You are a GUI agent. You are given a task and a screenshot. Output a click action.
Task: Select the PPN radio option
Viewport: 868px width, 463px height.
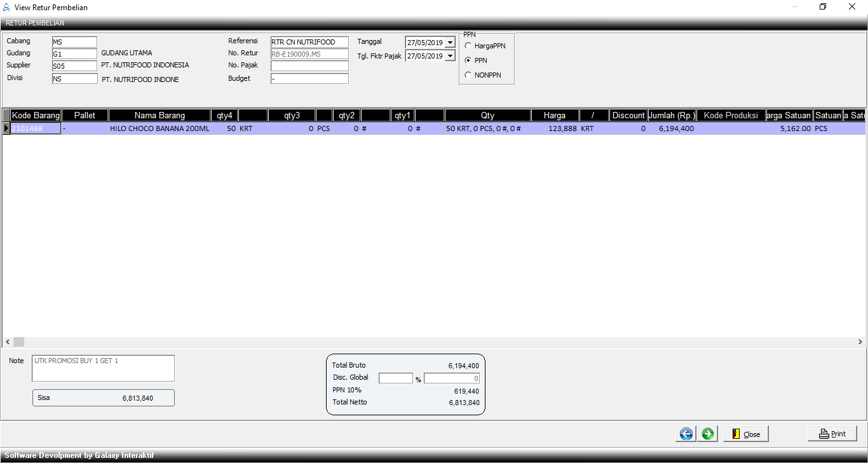point(468,60)
